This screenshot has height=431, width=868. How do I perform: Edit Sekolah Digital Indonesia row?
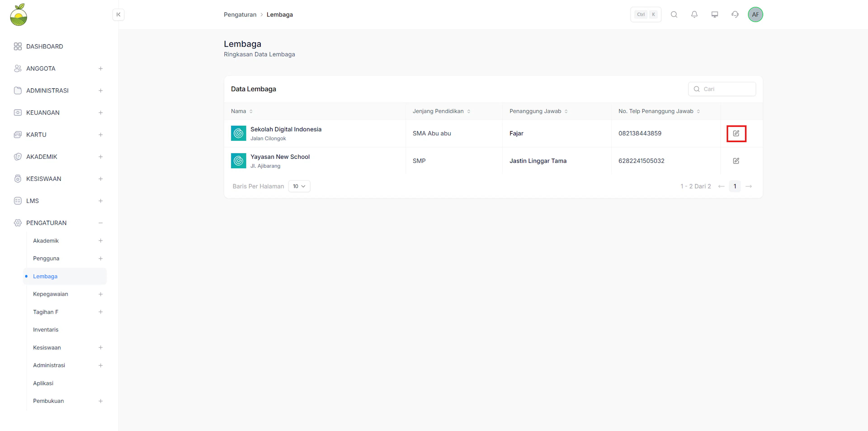[736, 133]
